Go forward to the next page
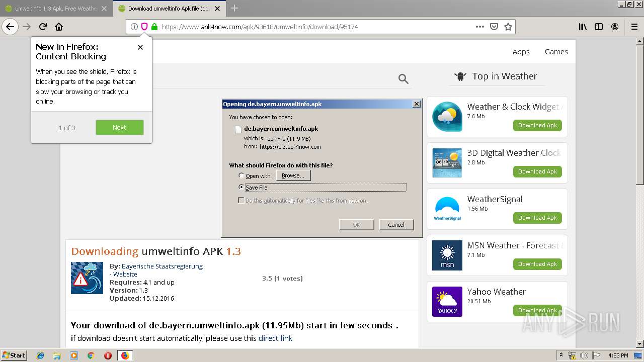The height and width of the screenshot is (362, 644). tap(27, 27)
